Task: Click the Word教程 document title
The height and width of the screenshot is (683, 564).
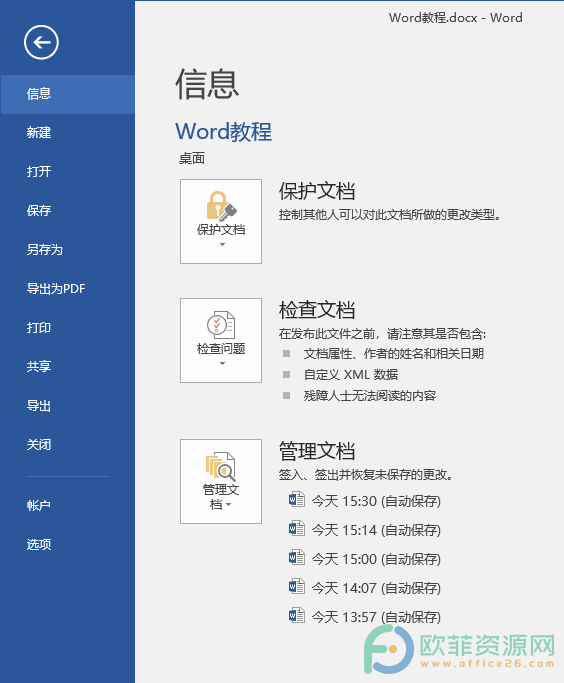Action: click(x=223, y=132)
